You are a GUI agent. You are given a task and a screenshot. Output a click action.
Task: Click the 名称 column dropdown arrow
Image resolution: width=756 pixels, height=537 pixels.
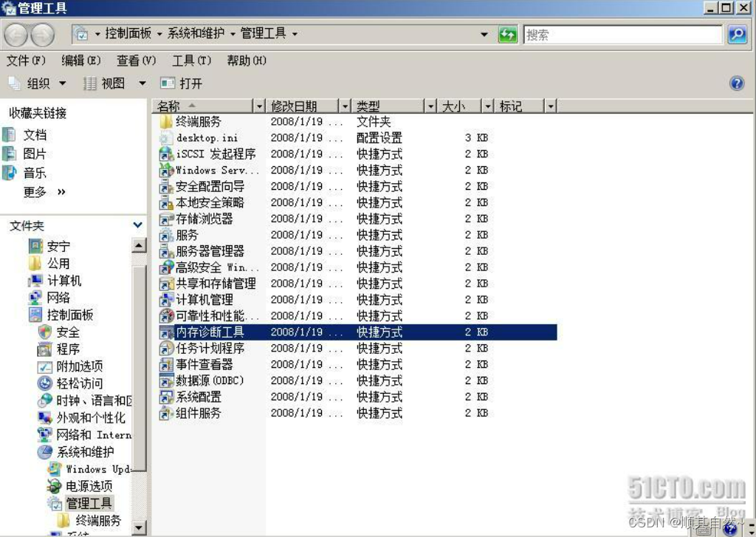click(x=260, y=106)
